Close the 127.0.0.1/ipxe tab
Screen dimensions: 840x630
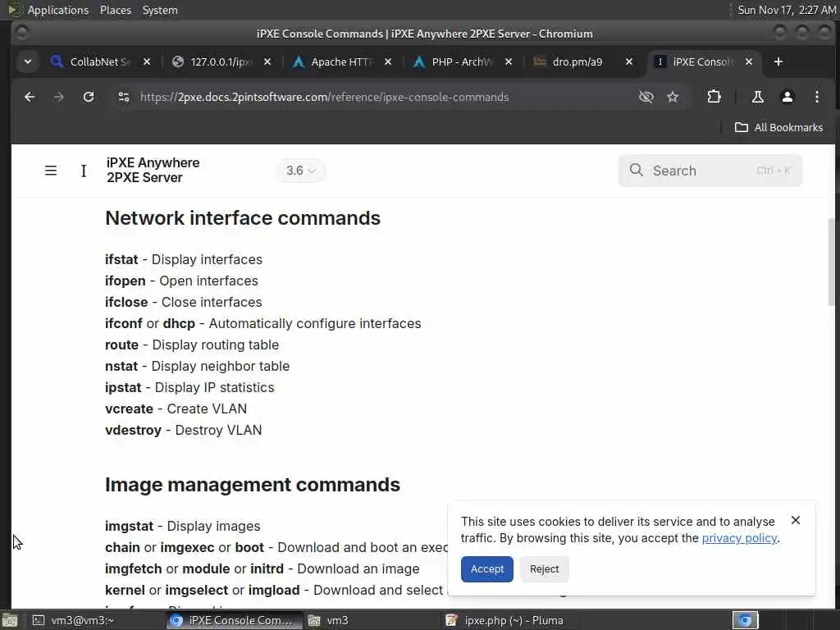(267, 62)
